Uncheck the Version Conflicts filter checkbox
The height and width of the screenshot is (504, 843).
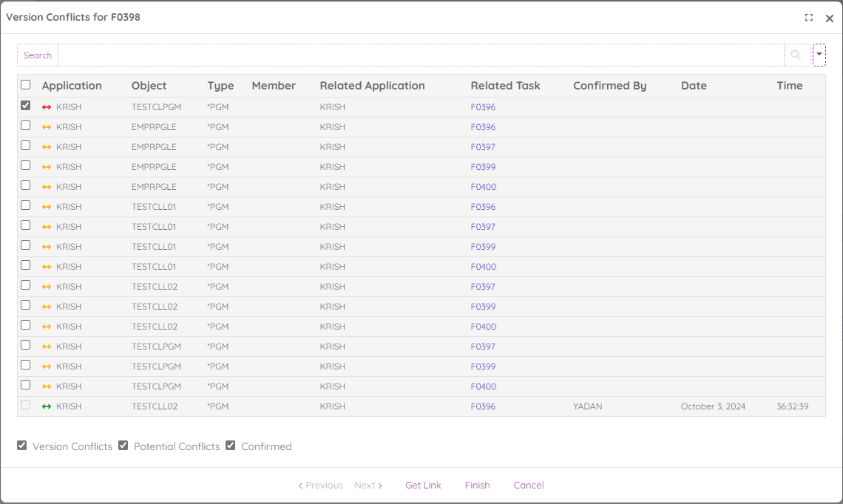[x=22, y=446]
